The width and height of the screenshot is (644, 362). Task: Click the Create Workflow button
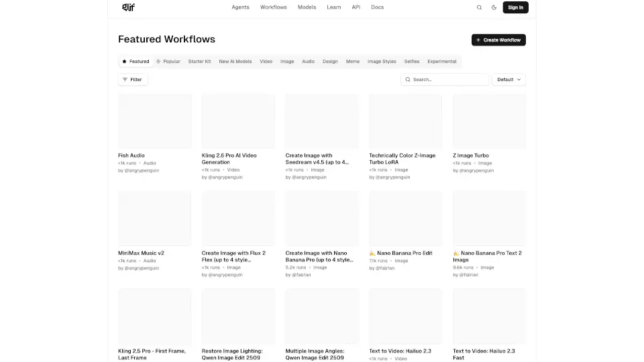498,40
